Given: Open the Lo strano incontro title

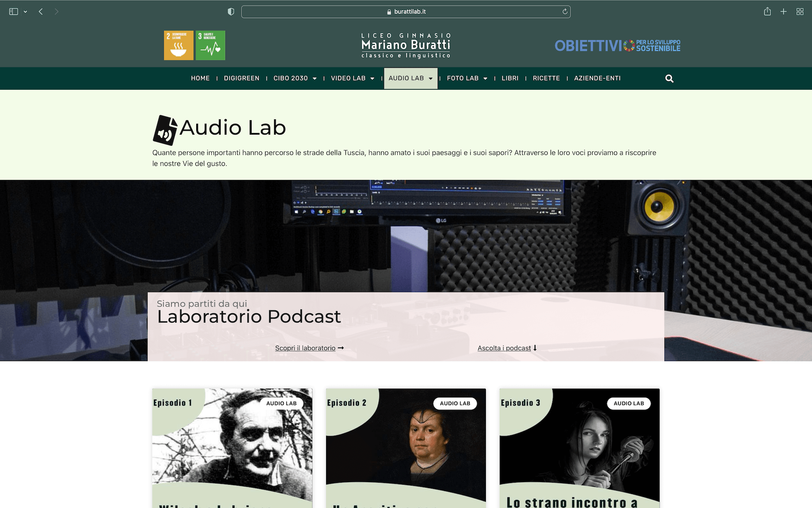Looking at the screenshot, I should 572,502.
